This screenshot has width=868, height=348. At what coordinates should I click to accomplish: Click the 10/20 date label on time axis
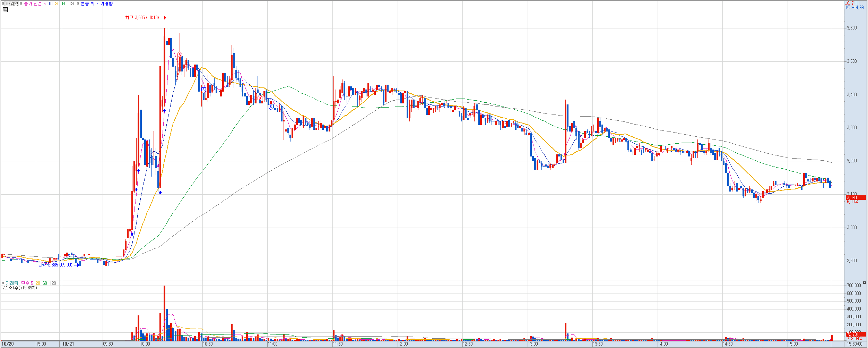click(x=8, y=344)
